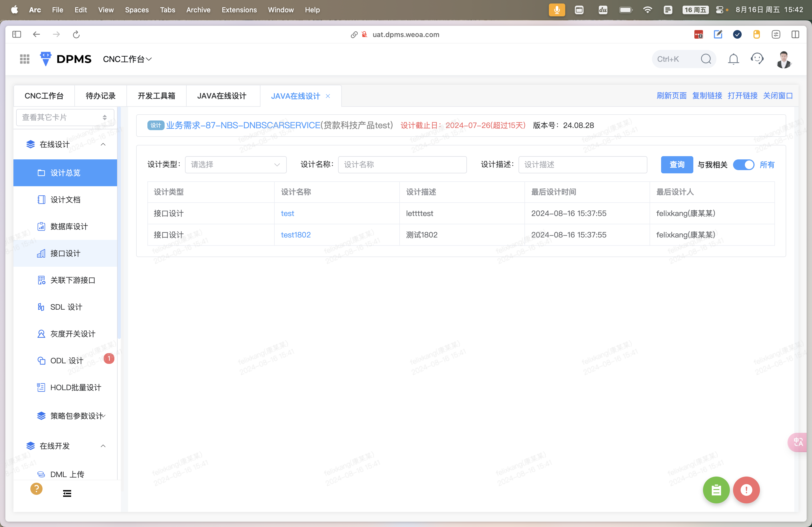The height and width of the screenshot is (527, 812).
Task: Select SDL 设计 in sidebar
Action: (x=65, y=307)
